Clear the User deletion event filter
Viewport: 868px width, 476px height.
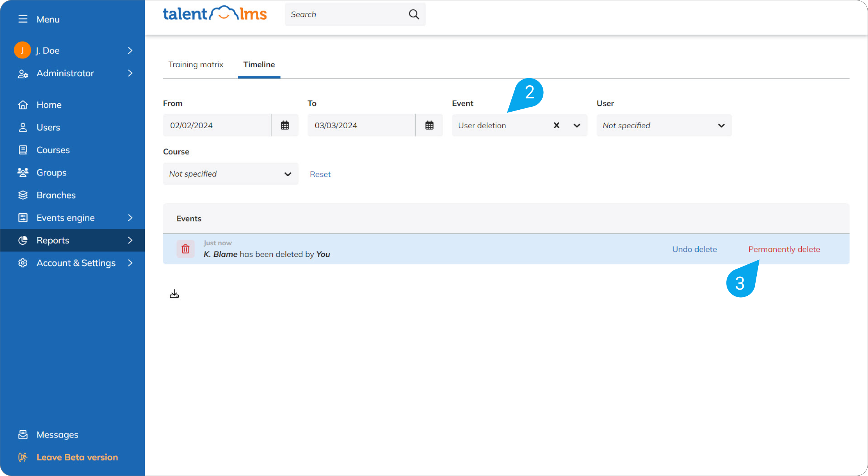556,125
